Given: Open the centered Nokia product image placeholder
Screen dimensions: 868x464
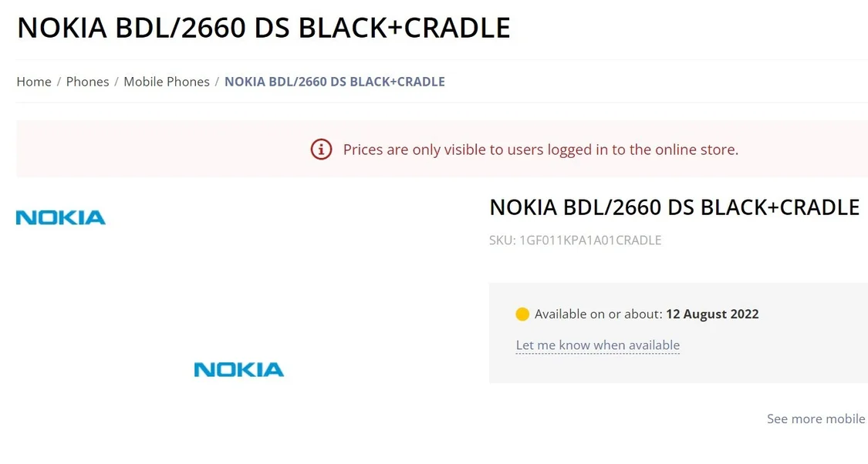Looking at the screenshot, I should [x=239, y=369].
